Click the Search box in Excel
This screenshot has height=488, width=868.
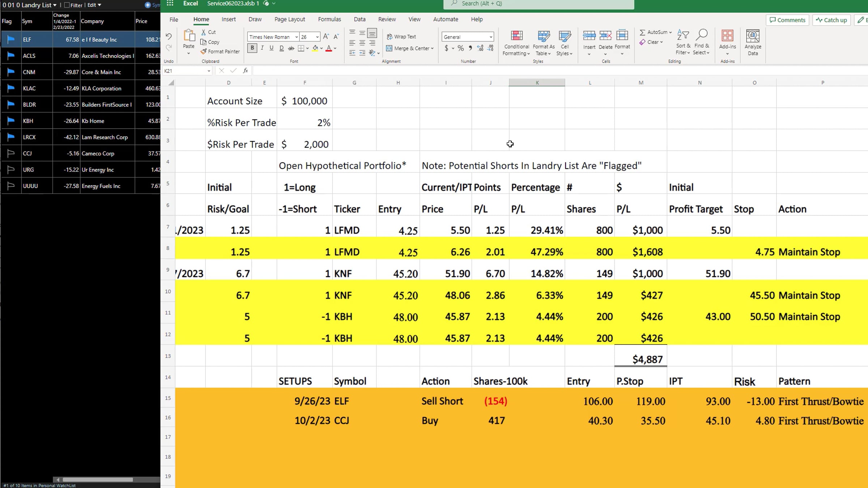point(539,4)
